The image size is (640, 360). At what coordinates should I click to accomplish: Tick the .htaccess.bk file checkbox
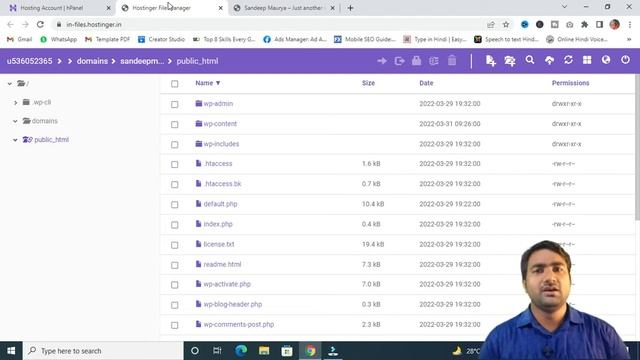[175, 184]
